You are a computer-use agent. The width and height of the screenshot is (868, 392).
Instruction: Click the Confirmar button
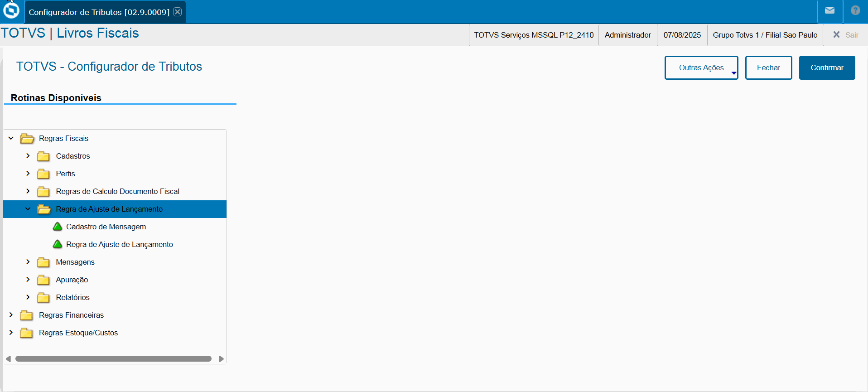pyautogui.click(x=827, y=68)
